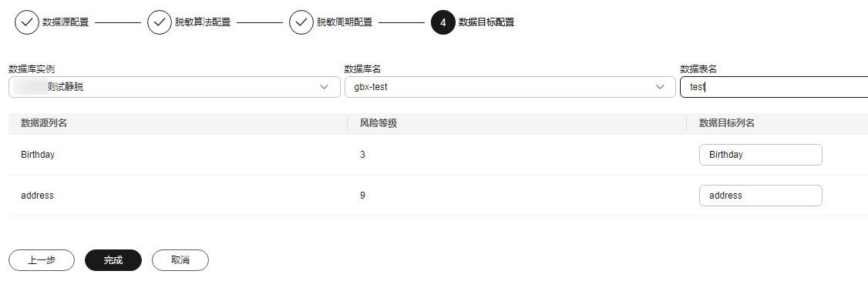Select the 数据目标配置 step label
868x281 pixels.
click(x=486, y=22)
